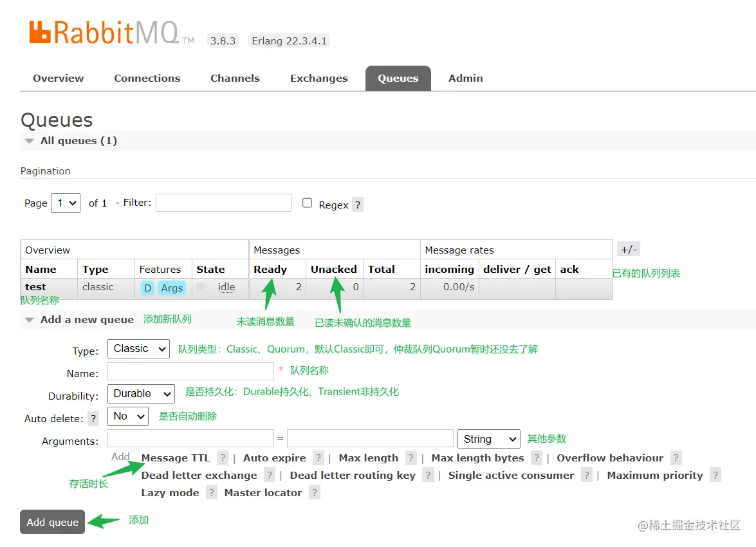The width and height of the screenshot is (756, 547).
Task: Show help for Dead letter exchange
Action: point(270,475)
